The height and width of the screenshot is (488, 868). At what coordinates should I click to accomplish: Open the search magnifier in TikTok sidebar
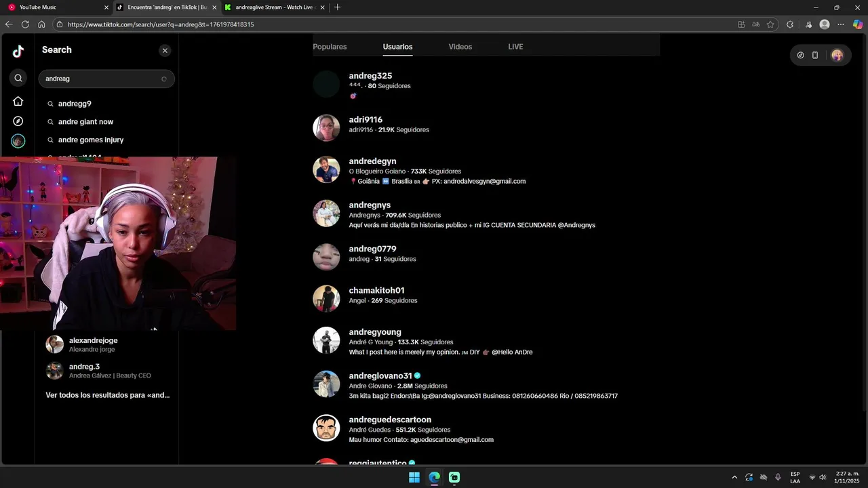coord(18,78)
